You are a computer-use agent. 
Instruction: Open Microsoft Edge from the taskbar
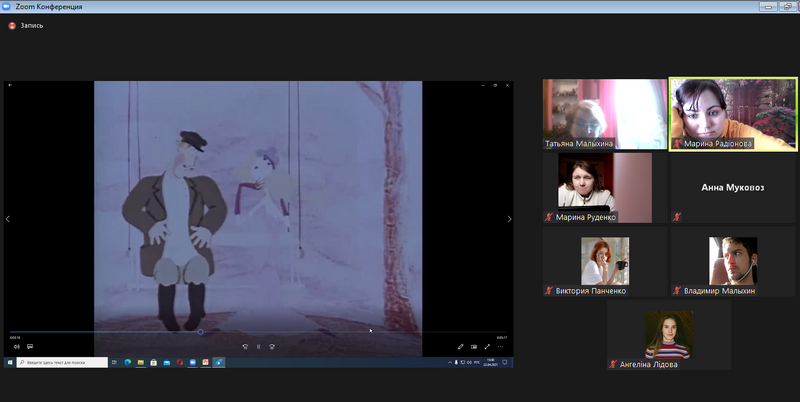tap(128, 362)
